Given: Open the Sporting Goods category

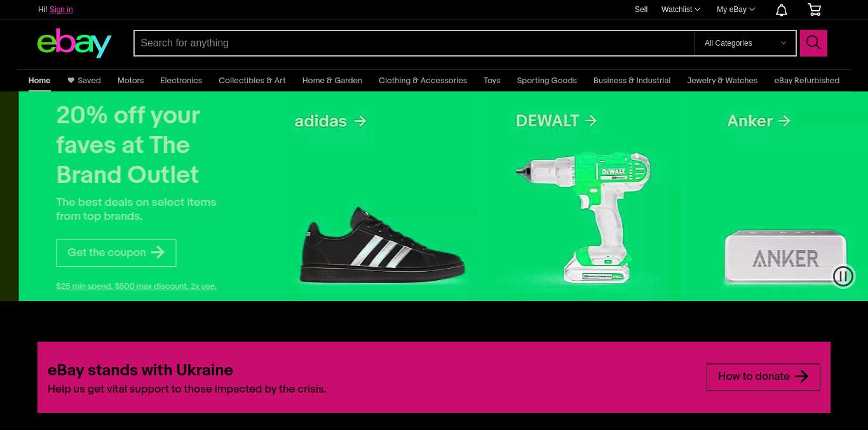Looking at the screenshot, I should click(x=546, y=81).
